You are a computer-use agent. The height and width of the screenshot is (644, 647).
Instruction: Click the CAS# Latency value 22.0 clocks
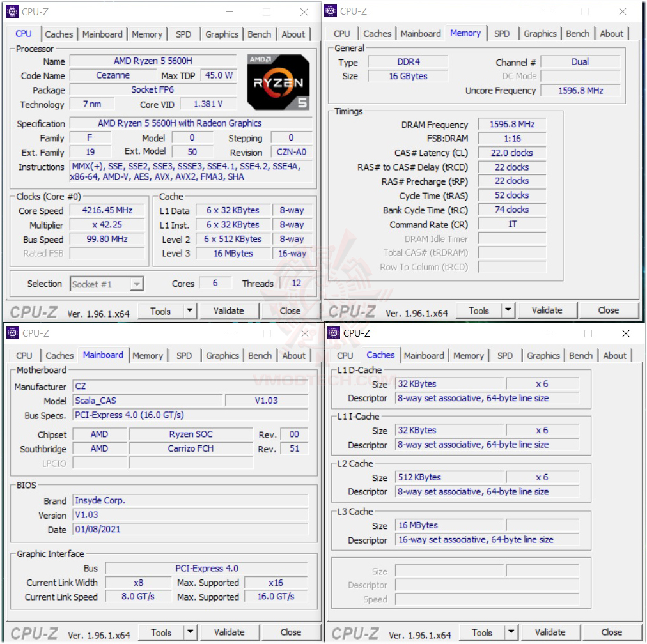coord(512,153)
